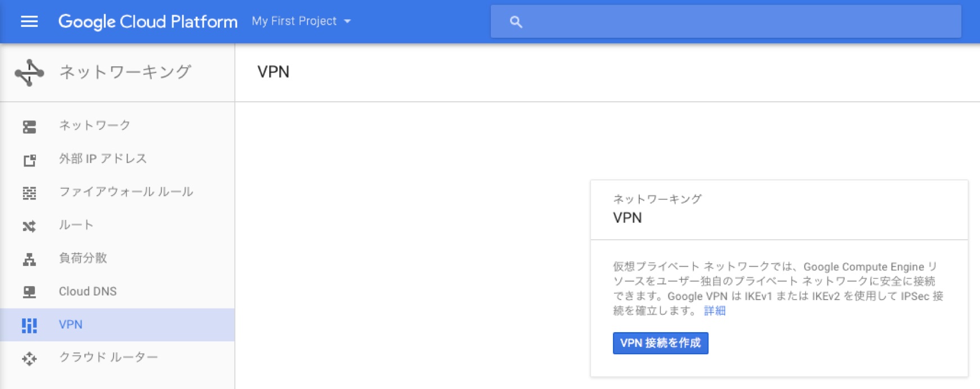The image size is (980, 389).
Task: Select the ネットワーク sidebar icon
Action: [x=29, y=126]
